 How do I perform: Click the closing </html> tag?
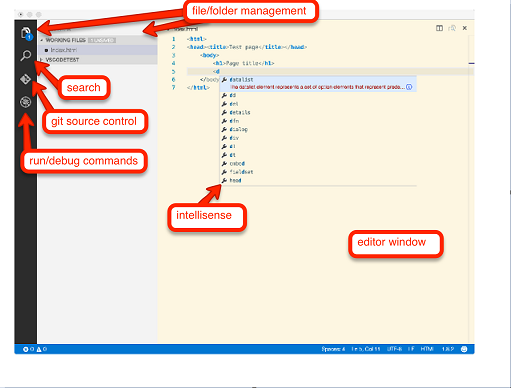[x=198, y=88]
